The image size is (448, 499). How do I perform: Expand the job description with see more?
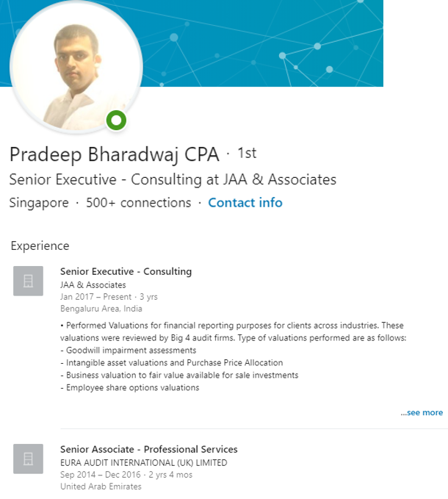[x=422, y=412]
